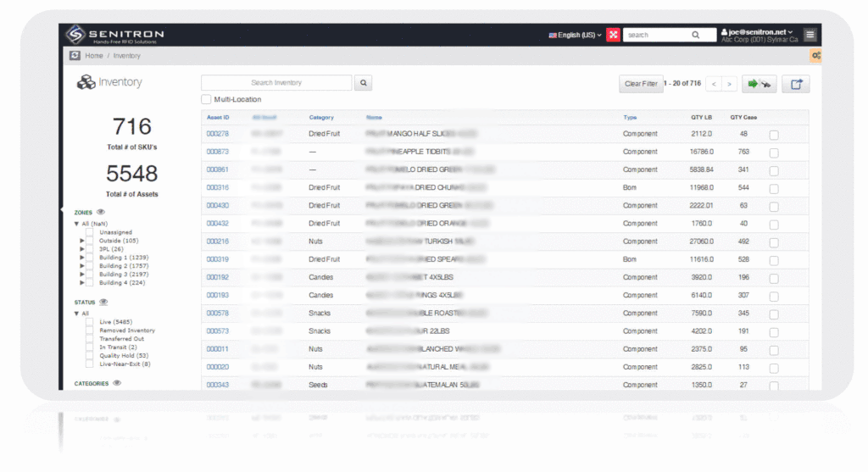Viewport: 868px width, 472px height.
Task: Click Home in the breadcrumb
Action: (93, 56)
